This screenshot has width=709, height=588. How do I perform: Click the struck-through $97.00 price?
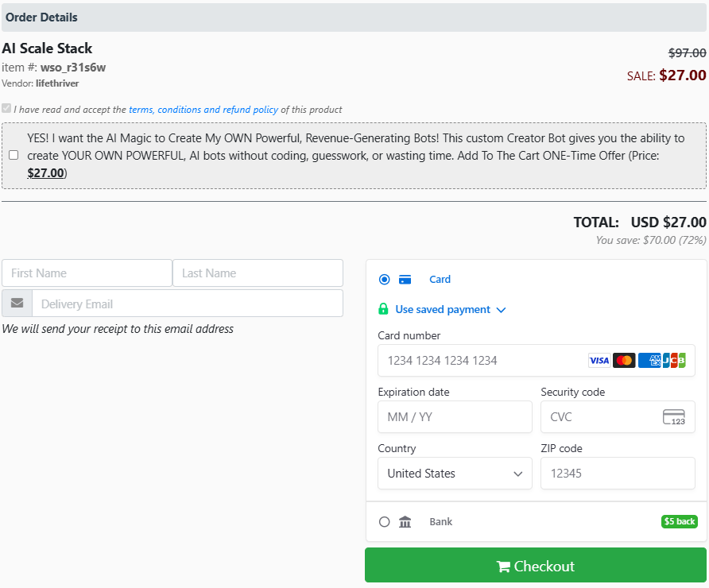[688, 53]
